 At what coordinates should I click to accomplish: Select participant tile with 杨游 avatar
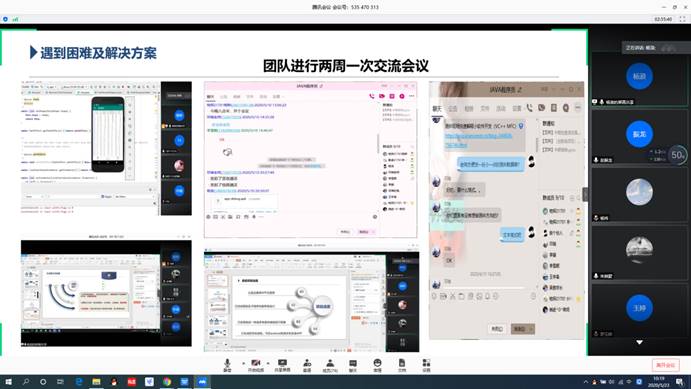click(639, 80)
